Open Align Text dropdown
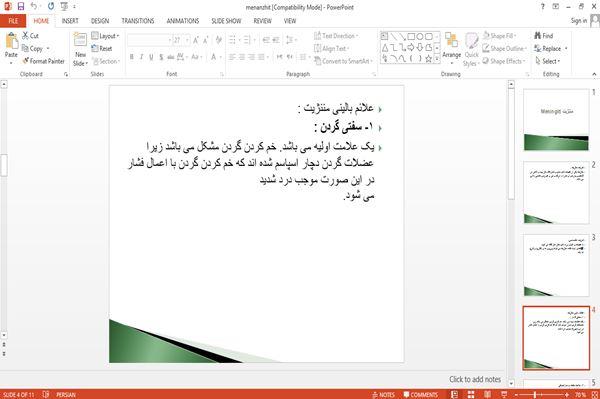This screenshot has width=600, height=399. point(331,48)
